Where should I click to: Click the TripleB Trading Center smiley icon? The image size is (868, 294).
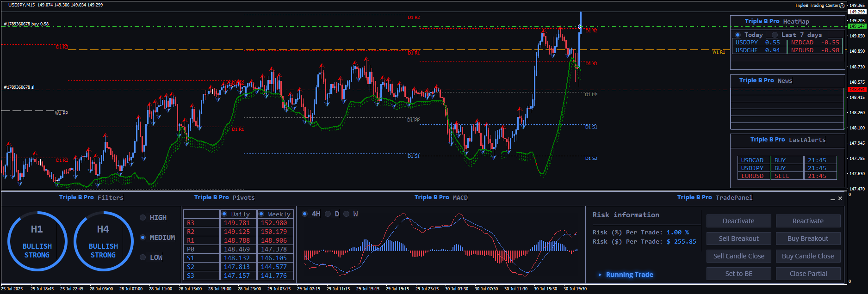click(x=842, y=6)
